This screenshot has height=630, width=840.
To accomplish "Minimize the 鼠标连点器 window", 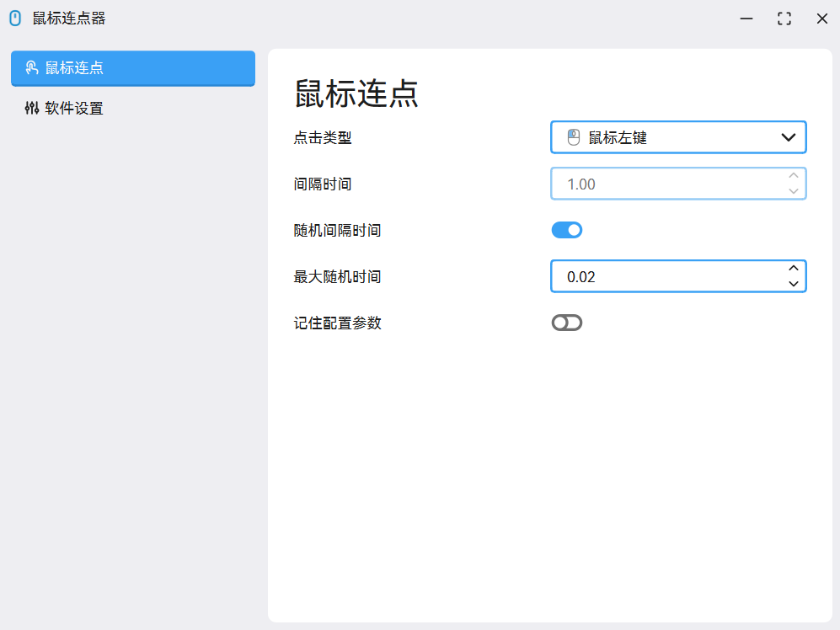I will [746, 19].
